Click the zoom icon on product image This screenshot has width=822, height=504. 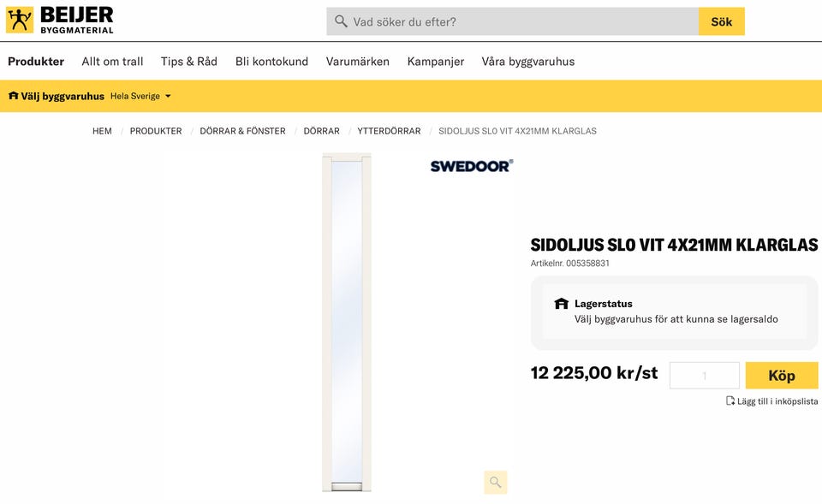[x=495, y=482]
